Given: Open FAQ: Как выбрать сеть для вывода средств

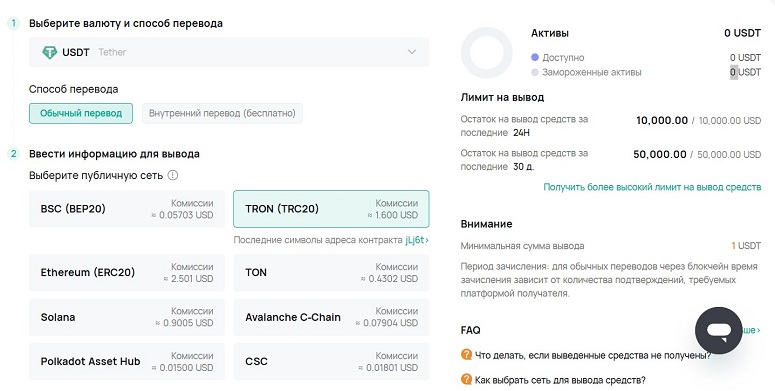Looking at the screenshot, I should click(560, 380).
